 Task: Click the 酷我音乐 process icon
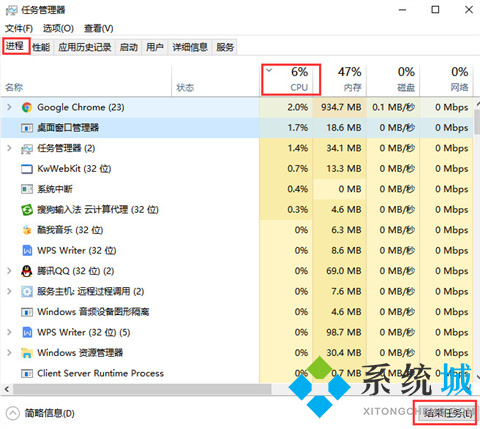[x=27, y=230]
